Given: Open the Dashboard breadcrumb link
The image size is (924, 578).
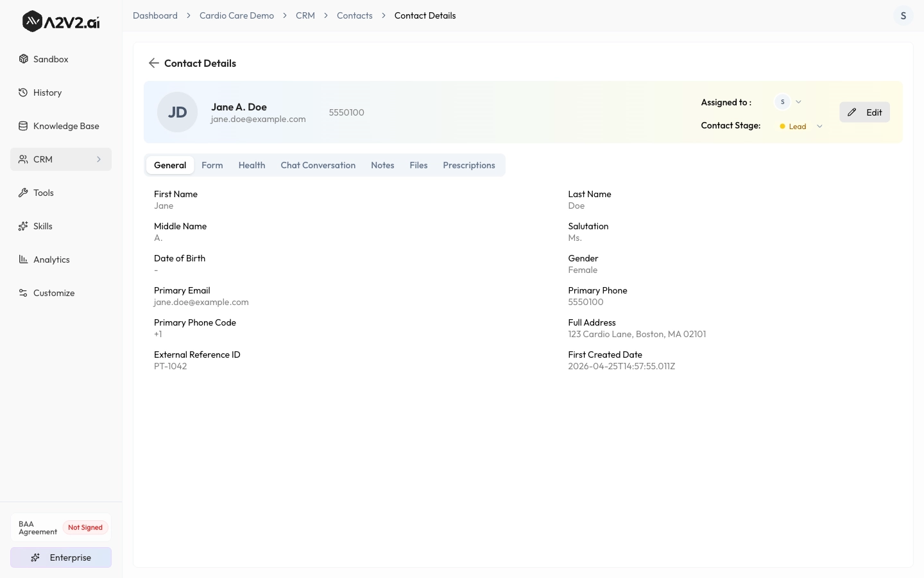Looking at the screenshot, I should pyautogui.click(x=155, y=15).
